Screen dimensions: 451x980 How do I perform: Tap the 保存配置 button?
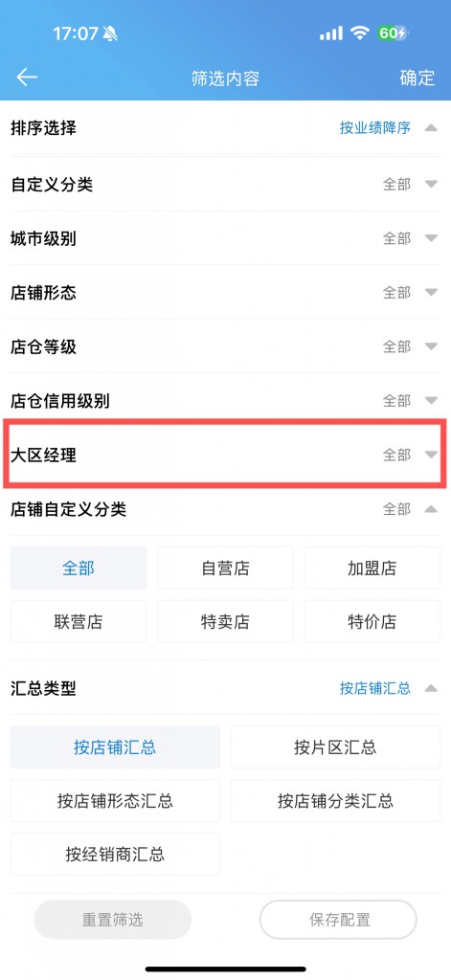pos(338,920)
